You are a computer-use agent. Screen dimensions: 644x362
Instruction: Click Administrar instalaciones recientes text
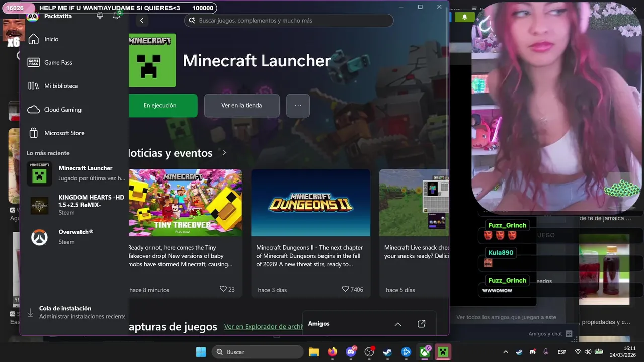click(x=83, y=317)
